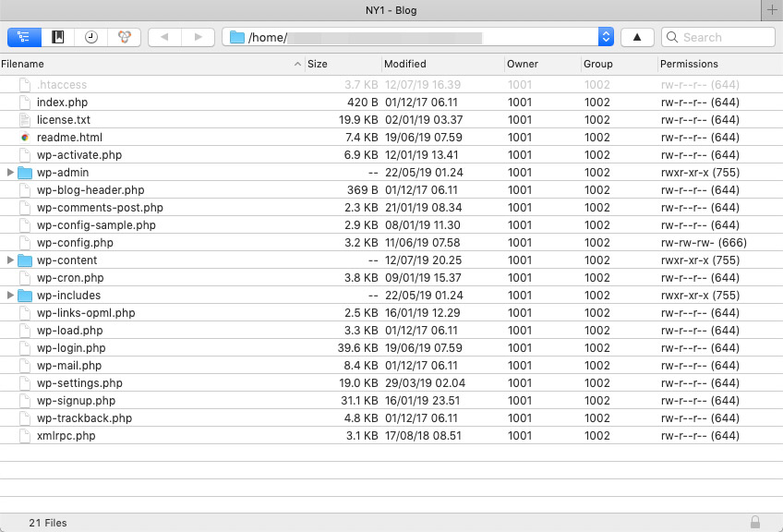This screenshot has width=783, height=532.
Task: Sort files by Filename column
Action: tap(148, 64)
